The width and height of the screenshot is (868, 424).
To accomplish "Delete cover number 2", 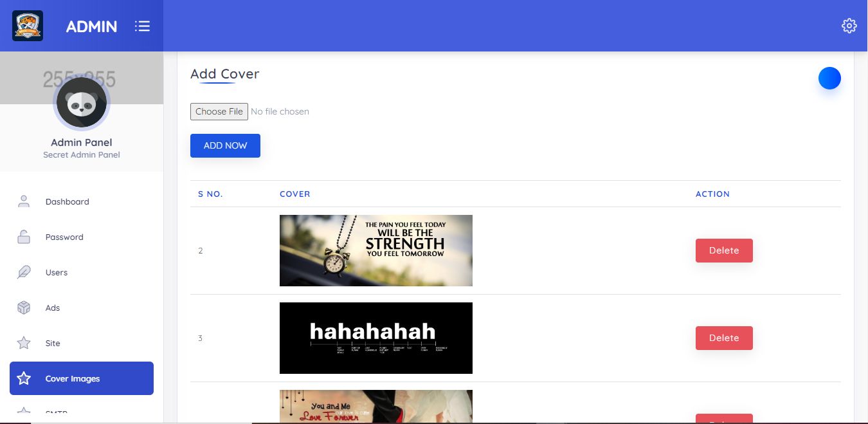I will click(724, 250).
